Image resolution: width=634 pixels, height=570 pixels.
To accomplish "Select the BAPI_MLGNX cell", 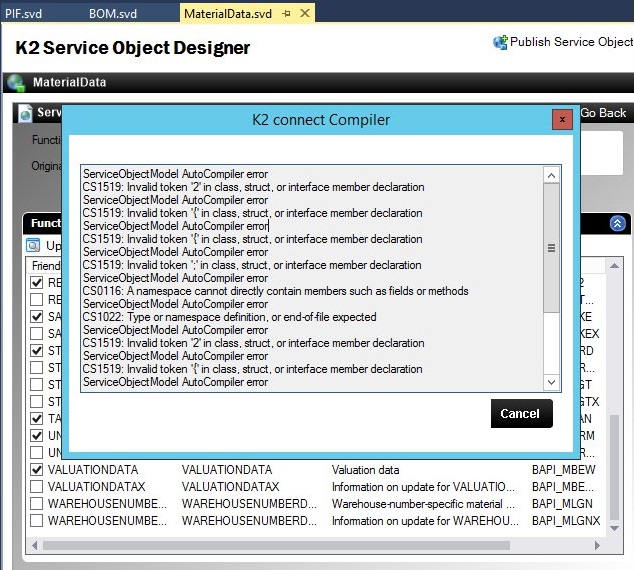I will point(566,521).
